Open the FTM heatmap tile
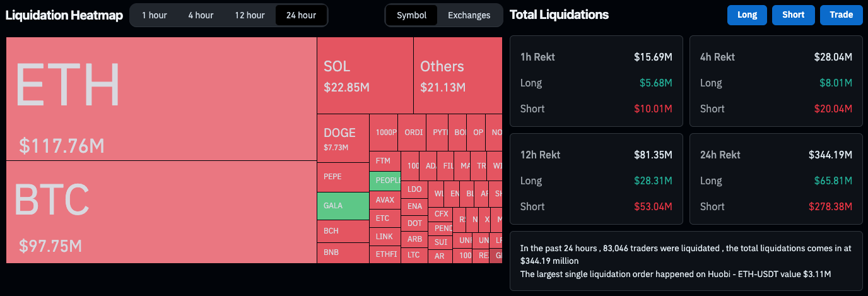This screenshot has width=868, height=296. pyautogui.click(x=385, y=161)
